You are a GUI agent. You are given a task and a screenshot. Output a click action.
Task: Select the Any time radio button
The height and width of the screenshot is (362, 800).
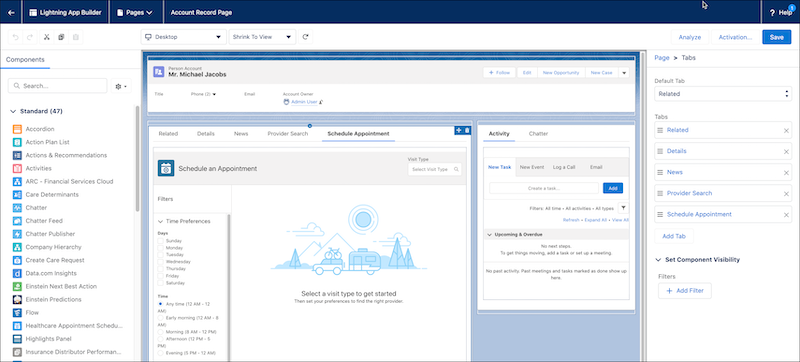click(x=161, y=304)
